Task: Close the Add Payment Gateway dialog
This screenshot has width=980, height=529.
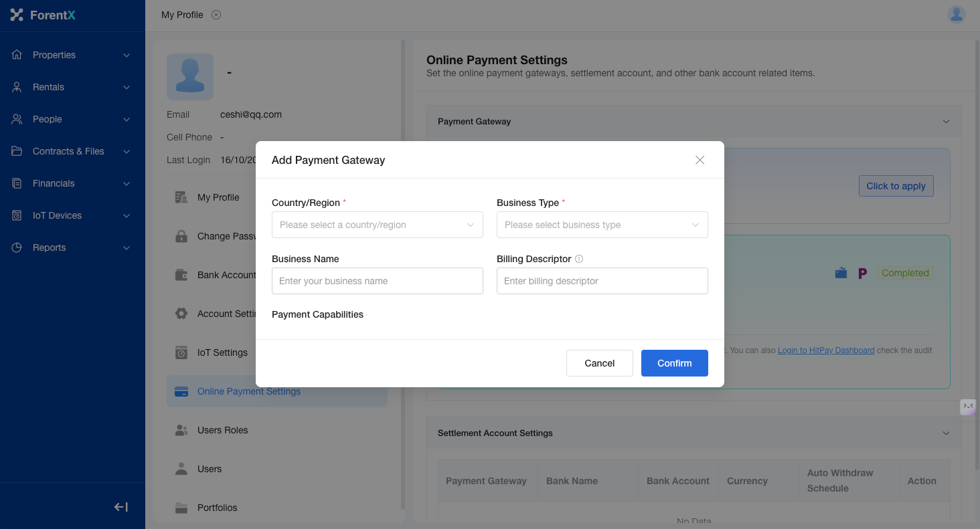Action: 700,160
